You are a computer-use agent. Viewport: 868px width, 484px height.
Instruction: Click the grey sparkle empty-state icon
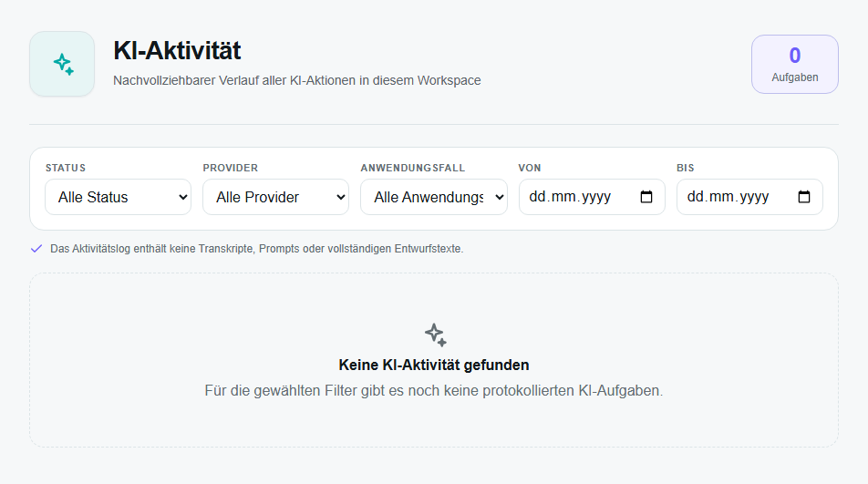(436, 335)
